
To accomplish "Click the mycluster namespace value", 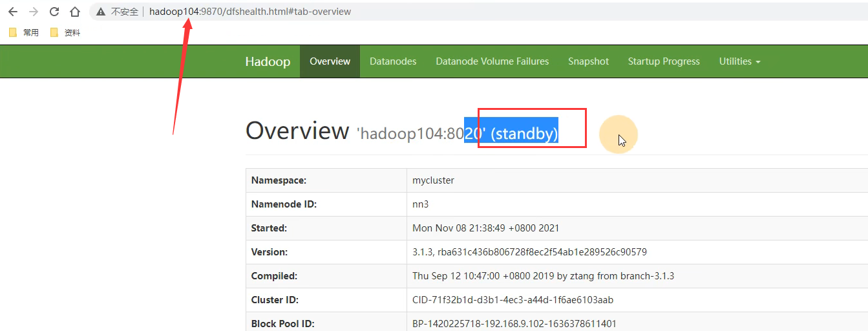I will pos(433,180).
